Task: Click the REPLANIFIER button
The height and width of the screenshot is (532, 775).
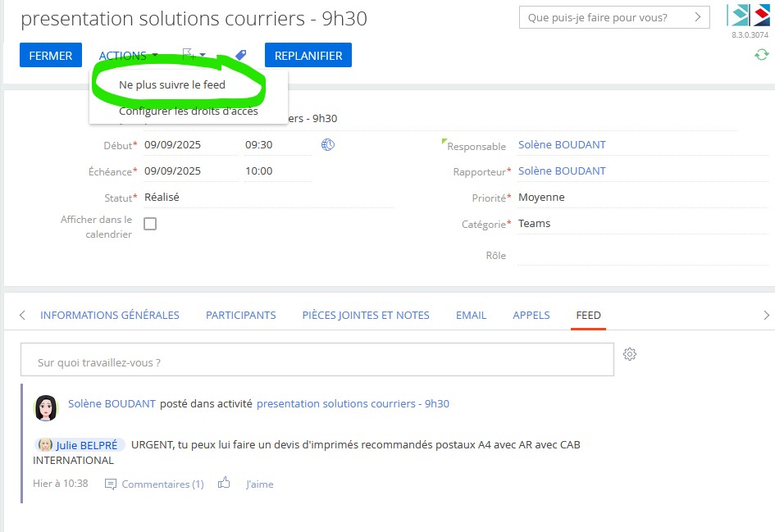Action: pos(308,56)
